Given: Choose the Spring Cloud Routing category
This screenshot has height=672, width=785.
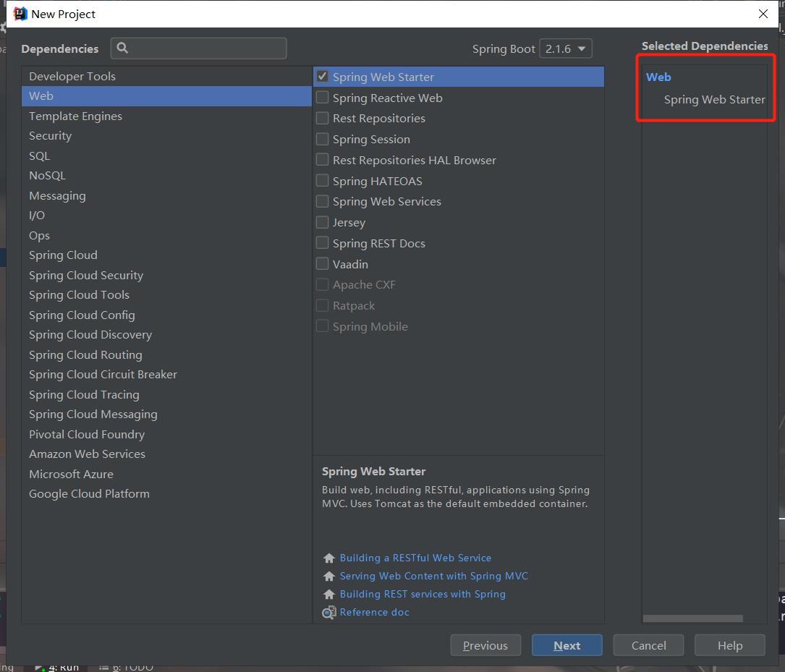Looking at the screenshot, I should [x=166, y=354].
